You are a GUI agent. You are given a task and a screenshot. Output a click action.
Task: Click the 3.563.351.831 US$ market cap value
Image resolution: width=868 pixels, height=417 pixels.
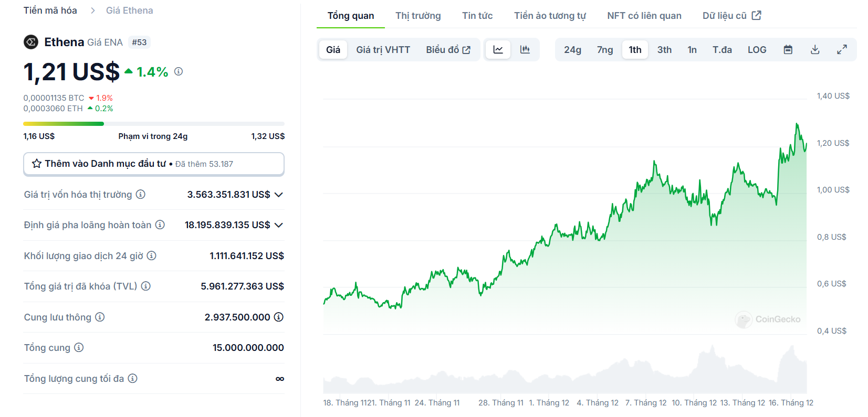pyautogui.click(x=229, y=195)
